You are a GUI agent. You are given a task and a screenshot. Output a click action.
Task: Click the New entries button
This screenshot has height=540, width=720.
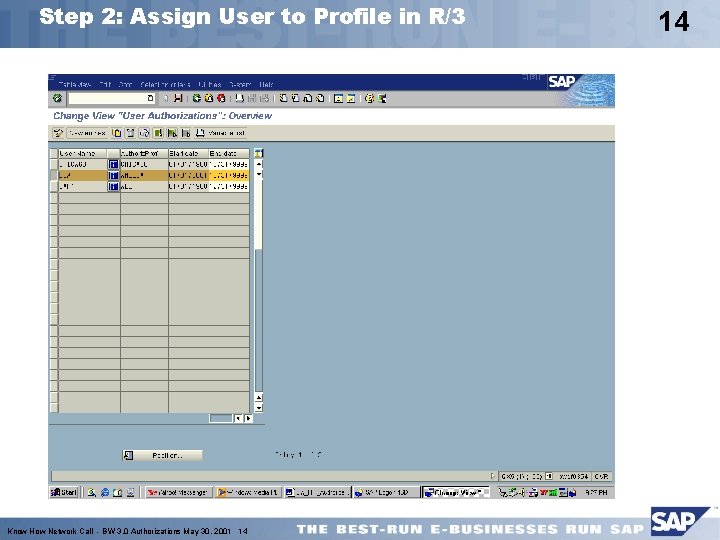[87, 133]
